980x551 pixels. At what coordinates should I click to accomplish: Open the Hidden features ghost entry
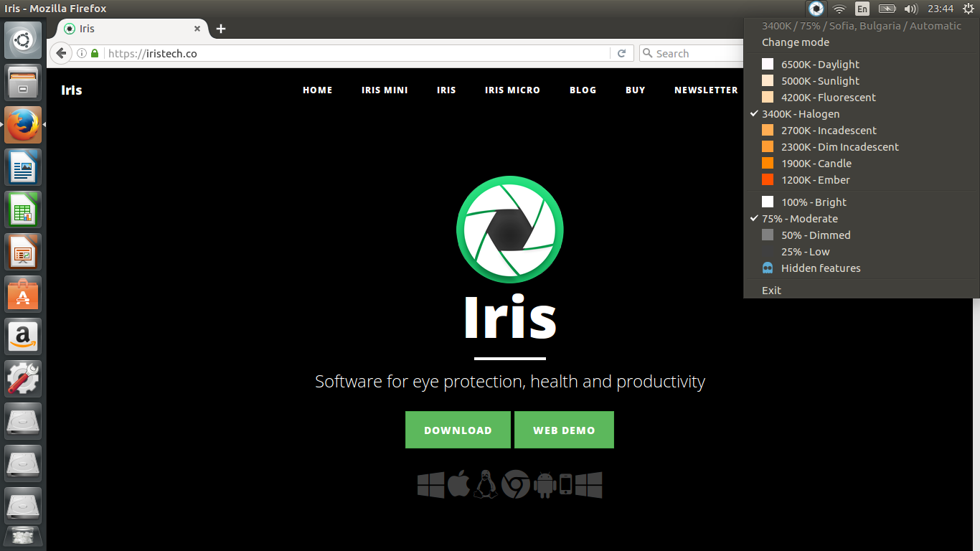coord(862,268)
